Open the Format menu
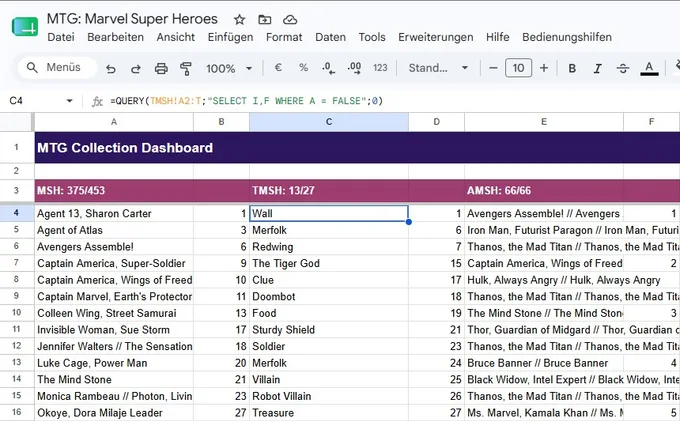This screenshot has height=421, width=680. tap(284, 37)
